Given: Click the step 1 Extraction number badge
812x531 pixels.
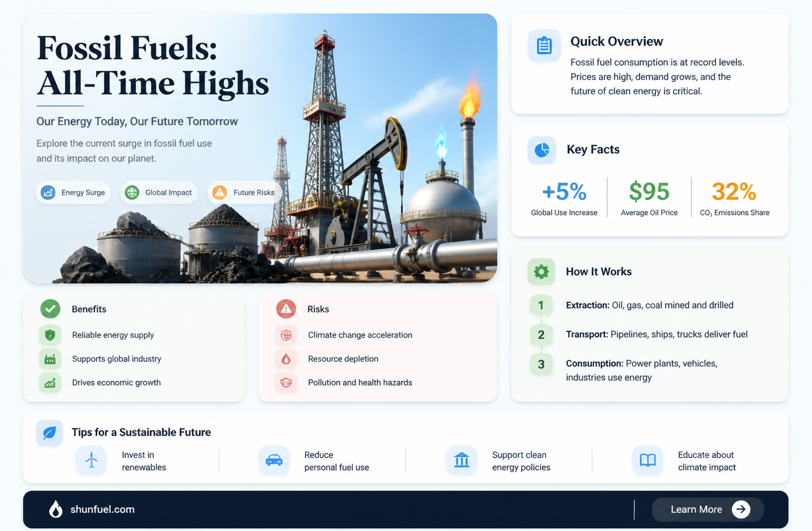Looking at the screenshot, I should pos(541,305).
